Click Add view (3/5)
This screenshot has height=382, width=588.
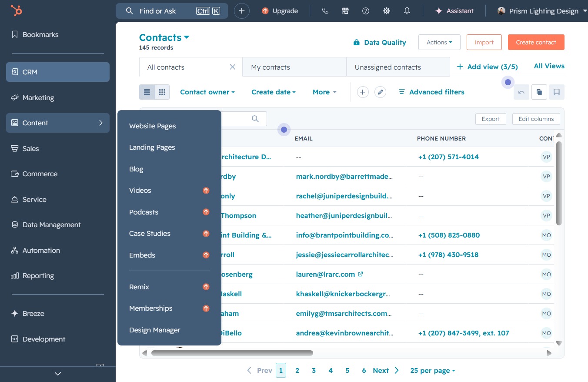point(487,67)
